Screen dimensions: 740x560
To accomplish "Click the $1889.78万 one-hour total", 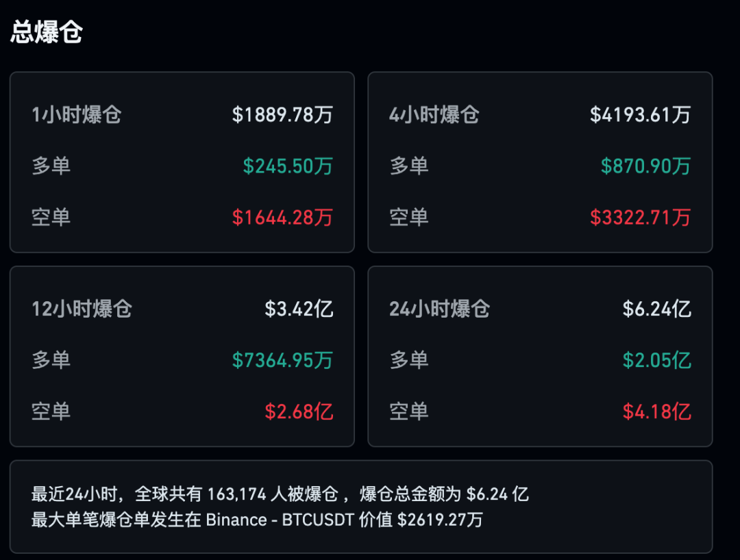I will [282, 114].
